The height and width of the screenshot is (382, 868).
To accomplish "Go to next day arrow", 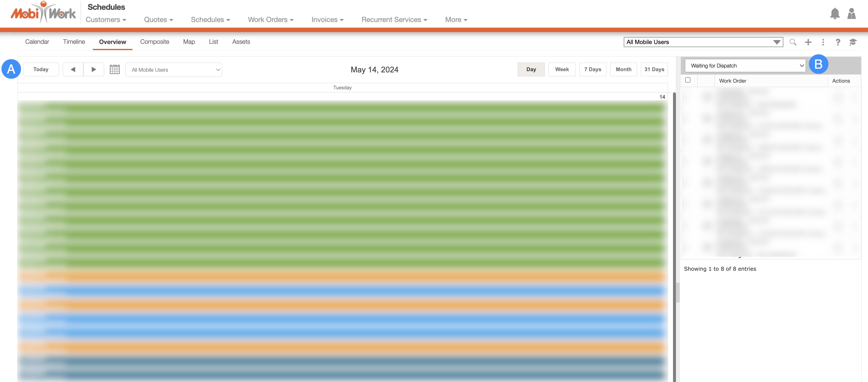I will (x=94, y=69).
